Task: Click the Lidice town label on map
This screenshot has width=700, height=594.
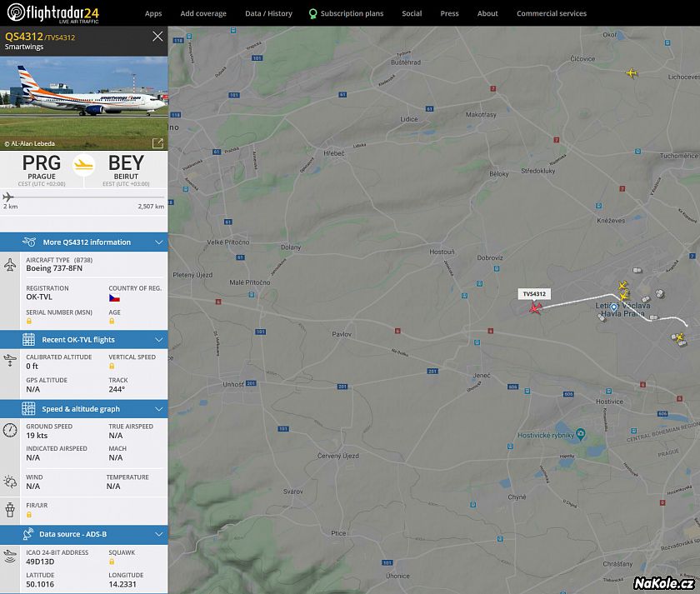Action: (x=409, y=119)
